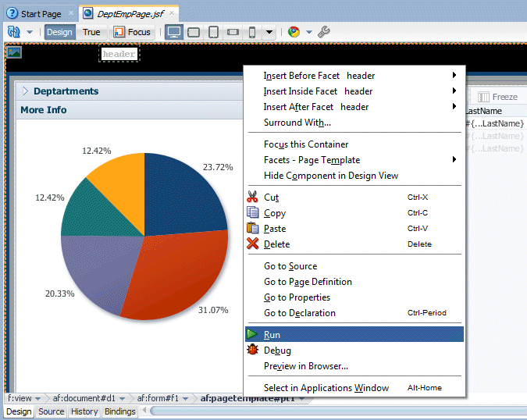The image size is (527, 420).
Task: Toggle Design mode button
Action: (x=60, y=32)
